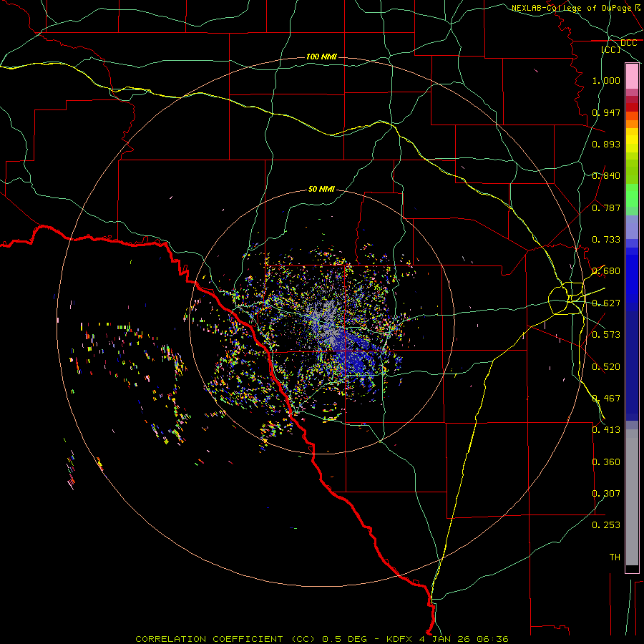
Task: Click the 1.000 scale value
Action: pyautogui.click(x=606, y=80)
